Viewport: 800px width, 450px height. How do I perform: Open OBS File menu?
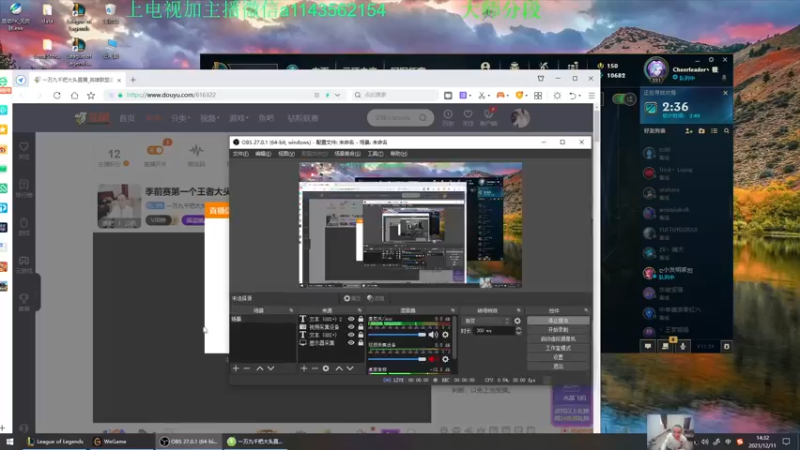tap(240, 154)
